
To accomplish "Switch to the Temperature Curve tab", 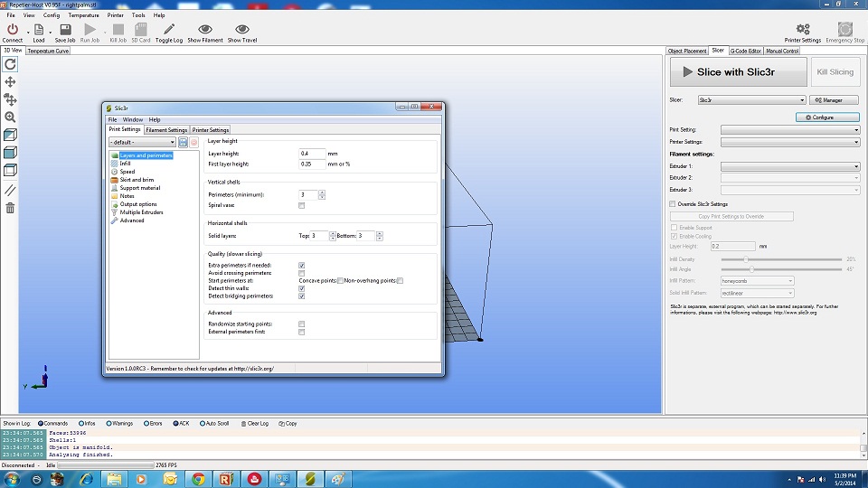I will tap(48, 51).
